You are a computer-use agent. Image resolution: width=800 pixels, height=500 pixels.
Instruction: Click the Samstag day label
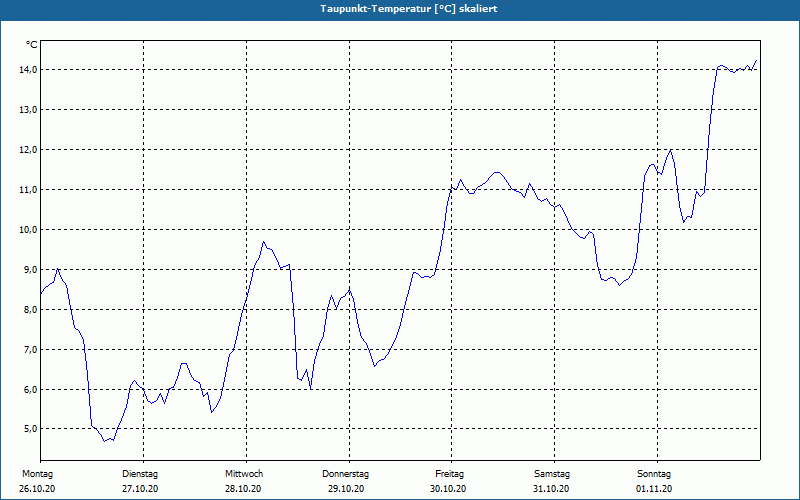click(x=552, y=474)
